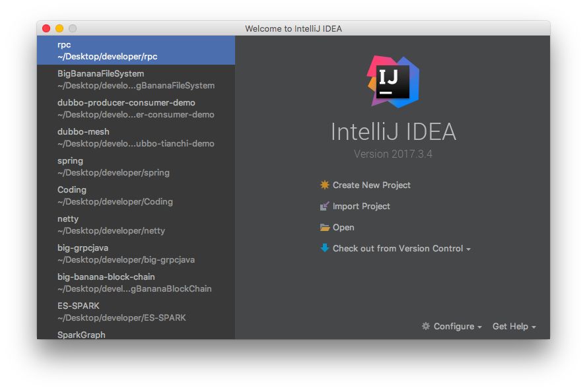Click the Version 2017.3.4 label
587x392 pixels.
(393, 154)
